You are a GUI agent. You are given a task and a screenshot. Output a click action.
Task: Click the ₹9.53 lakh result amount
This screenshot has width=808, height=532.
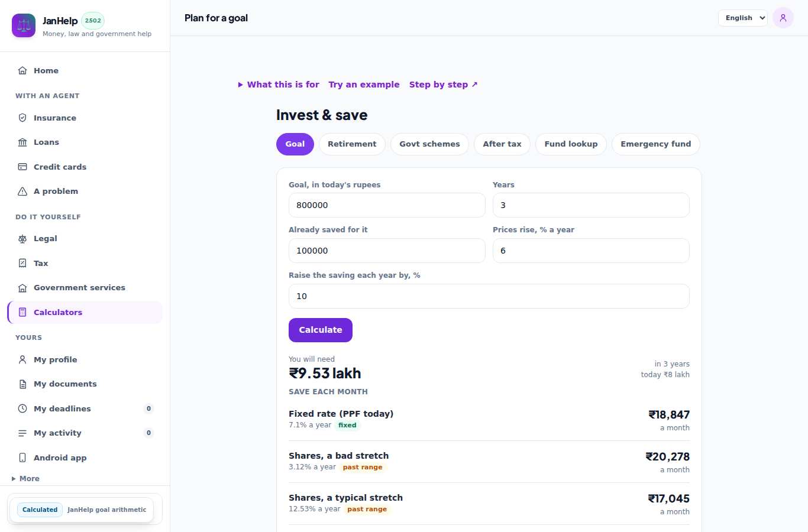coord(325,374)
